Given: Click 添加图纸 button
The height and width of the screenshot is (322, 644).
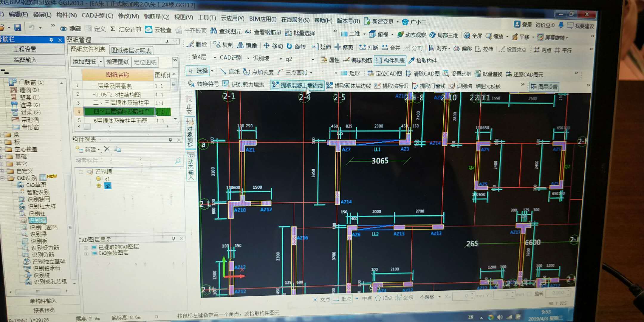Looking at the screenshot, I should pyautogui.click(x=84, y=61).
